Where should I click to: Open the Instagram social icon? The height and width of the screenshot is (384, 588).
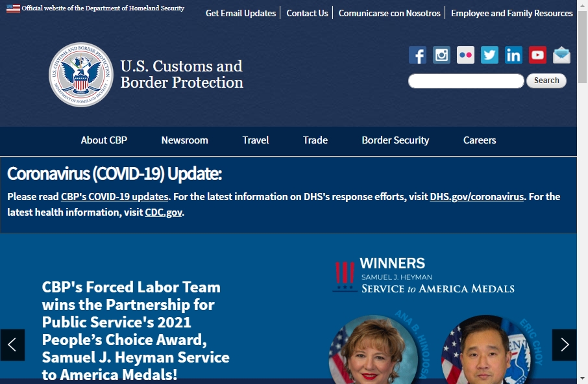[441, 55]
